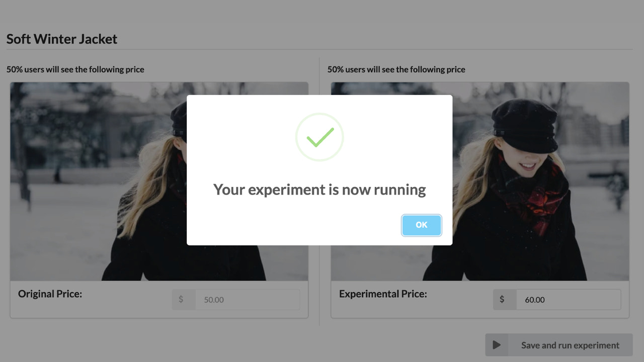
Task: Click the play triangle in the bottom-right button
Action: point(496,345)
